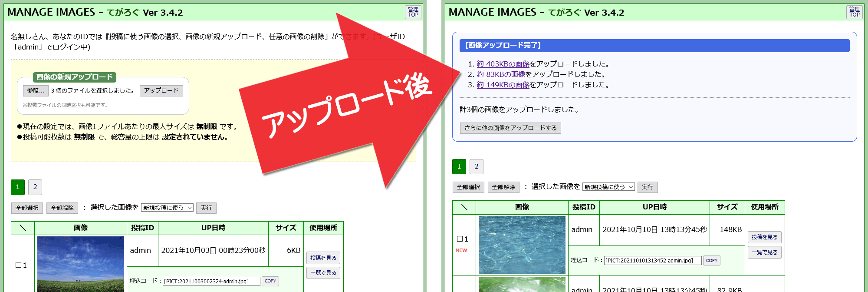The image size is (868, 292).
Task: Click さらに他の画像をアップロードする button
Action: click(x=510, y=128)
